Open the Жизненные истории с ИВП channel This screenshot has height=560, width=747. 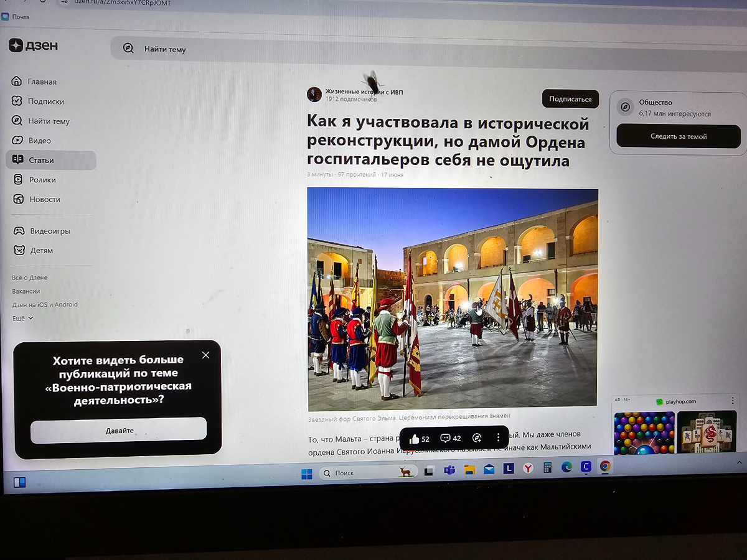(x=364, y=92)
